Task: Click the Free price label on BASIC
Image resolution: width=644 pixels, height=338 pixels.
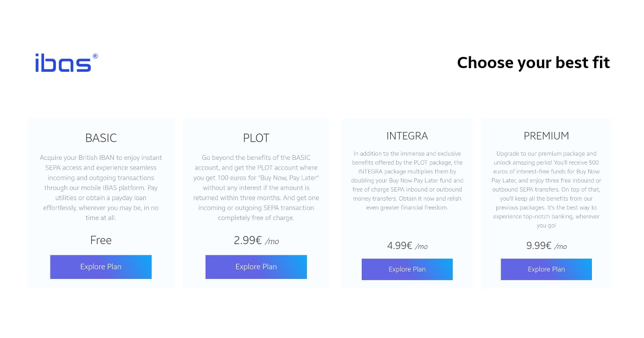Action: (x=101, y=240)
